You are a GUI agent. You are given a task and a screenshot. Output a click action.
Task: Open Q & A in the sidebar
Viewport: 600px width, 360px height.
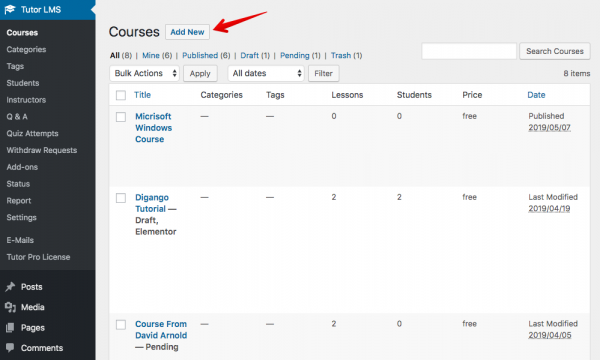[17, 117]
